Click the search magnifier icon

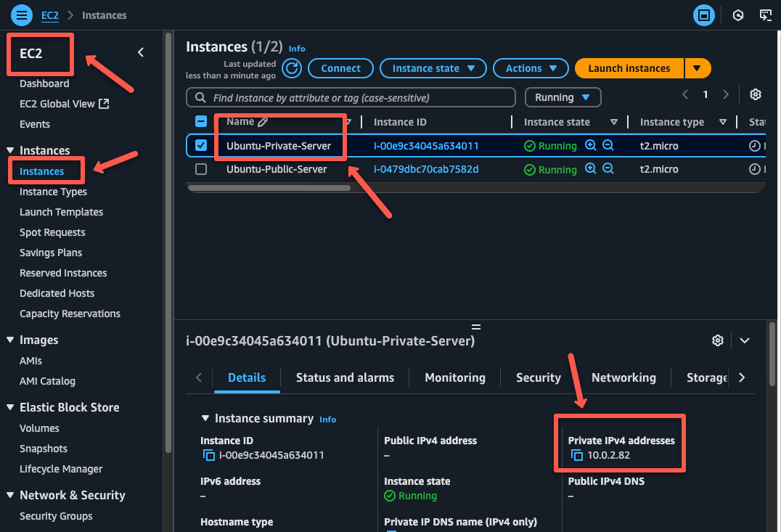coord(200,98)
